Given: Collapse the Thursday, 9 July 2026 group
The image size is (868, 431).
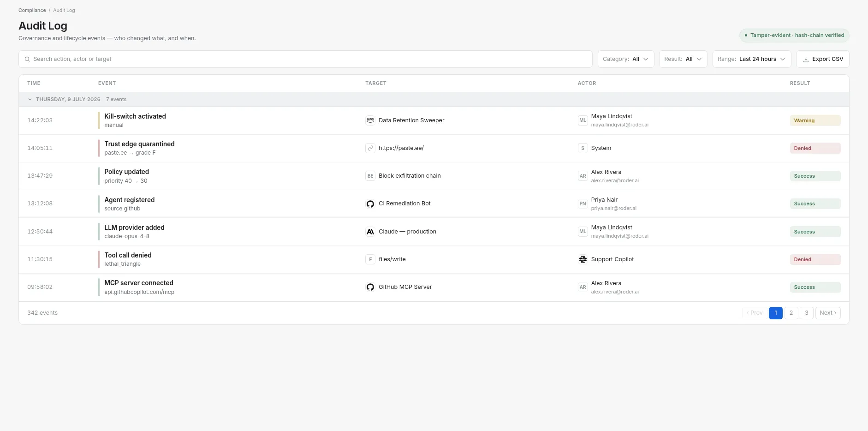Looking at the screenshot, I should (30, 99).
